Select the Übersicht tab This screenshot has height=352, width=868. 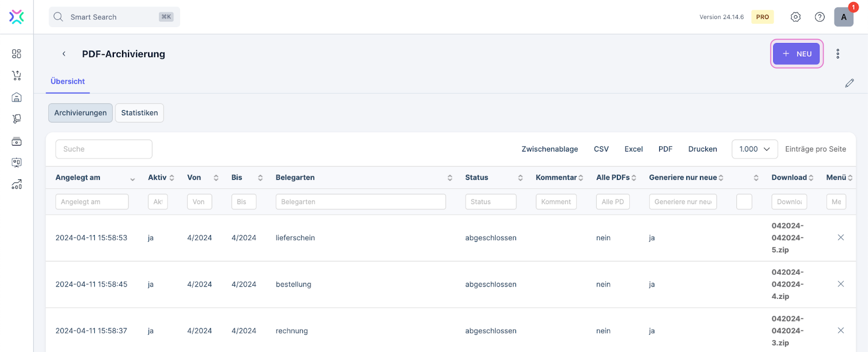pos(68,81)
